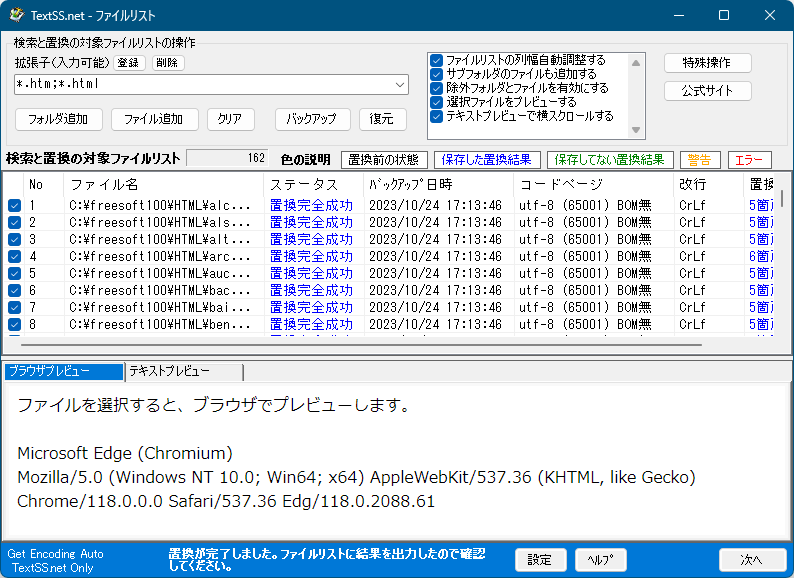Click utf-8 (65001) BOM無 in row 5
The image size is (794, 578).
pyautogui.click(x=585, y=274)
